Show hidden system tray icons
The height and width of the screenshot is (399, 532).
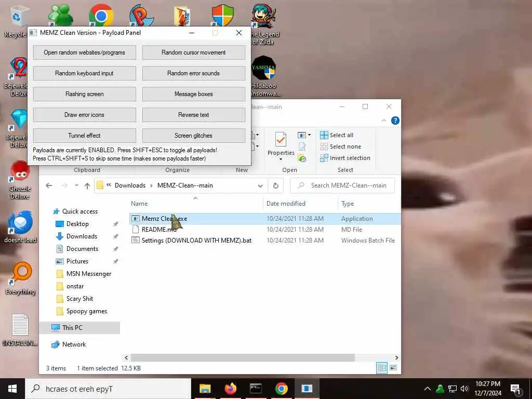pos(428,389)
